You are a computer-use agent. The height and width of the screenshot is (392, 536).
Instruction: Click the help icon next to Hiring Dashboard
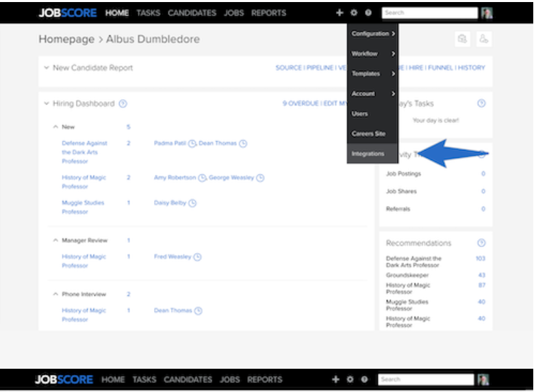pos(123,104)
